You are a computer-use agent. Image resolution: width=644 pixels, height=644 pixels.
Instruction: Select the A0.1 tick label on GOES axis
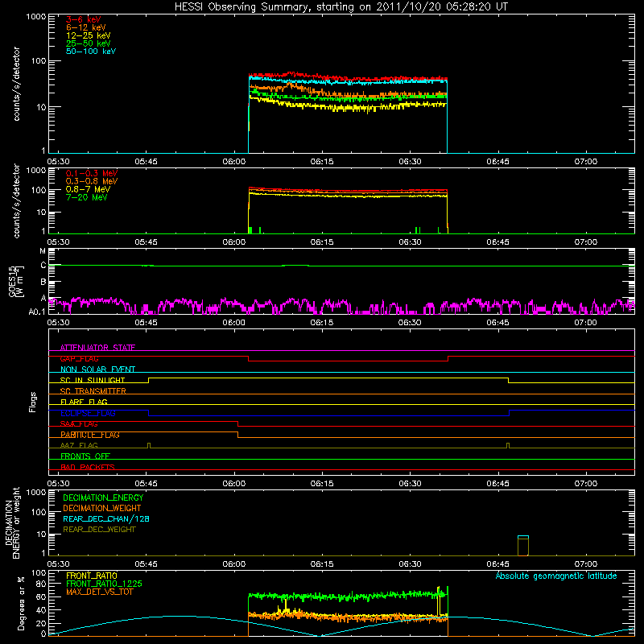(x=36, y=312)
